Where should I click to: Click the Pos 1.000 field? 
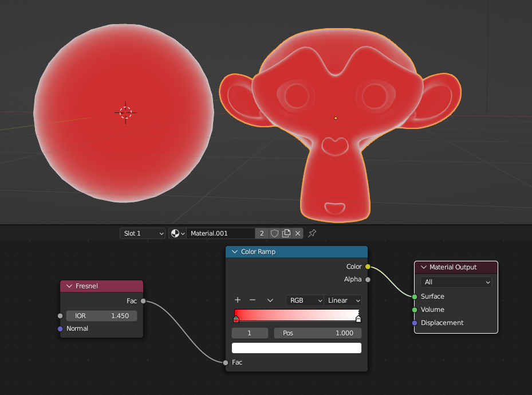pyautogui.click(x=318, y=333)
